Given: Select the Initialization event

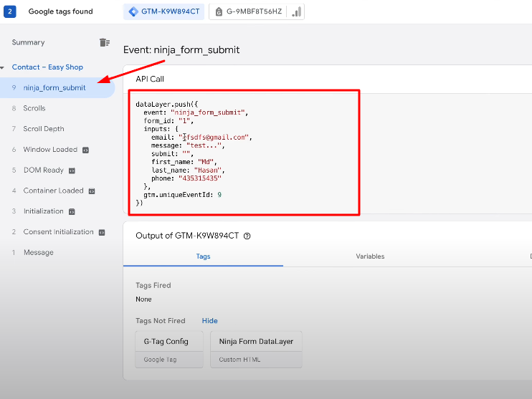Looking at the screenshot, I should 44,211.
